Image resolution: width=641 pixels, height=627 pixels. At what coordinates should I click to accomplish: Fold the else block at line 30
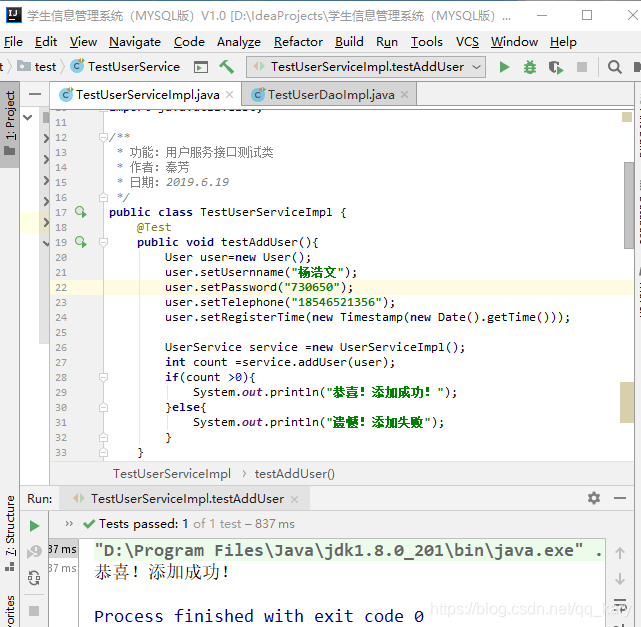pos(103,408)
